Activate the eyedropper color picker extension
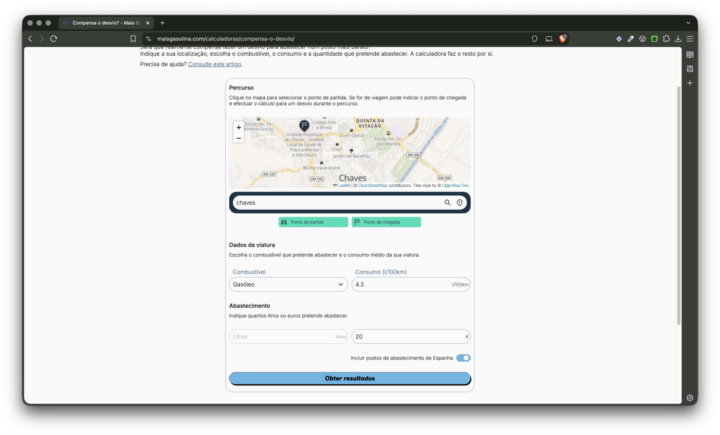Screen dimensions: 720x435 pos(630,39)
